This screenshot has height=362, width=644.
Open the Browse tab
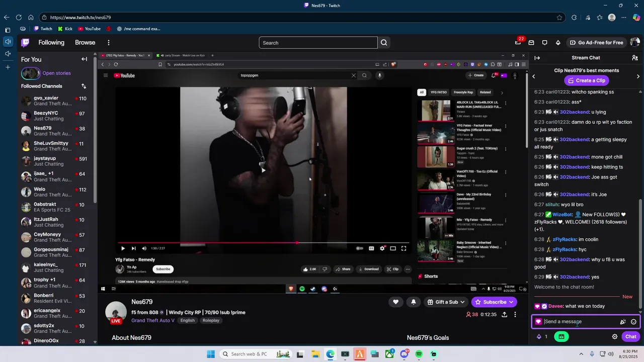click(85, 43)
